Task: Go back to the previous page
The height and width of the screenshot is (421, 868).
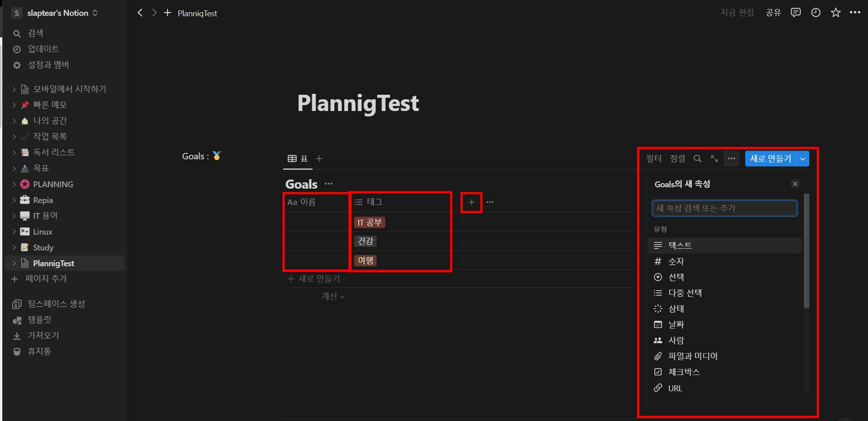Action: [x=140, y=13]
